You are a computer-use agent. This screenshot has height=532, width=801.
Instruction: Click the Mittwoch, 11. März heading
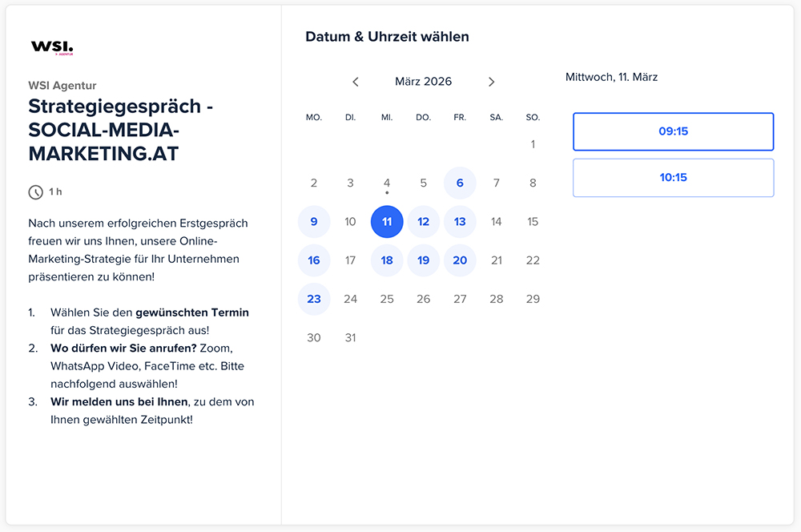(x=611, y=77)
